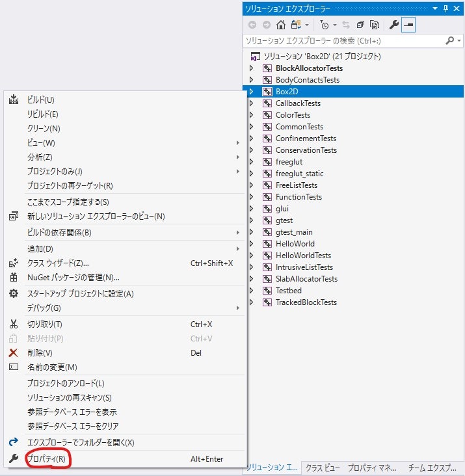Switch to the プロパティ マネ... tab
465x476 pixels.
[x=372, y=468]
